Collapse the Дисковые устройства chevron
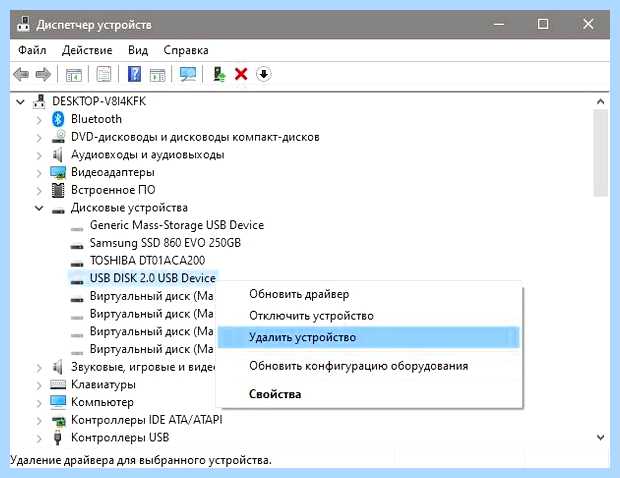This screenshot has height=478, width=620. pos(39,208)
